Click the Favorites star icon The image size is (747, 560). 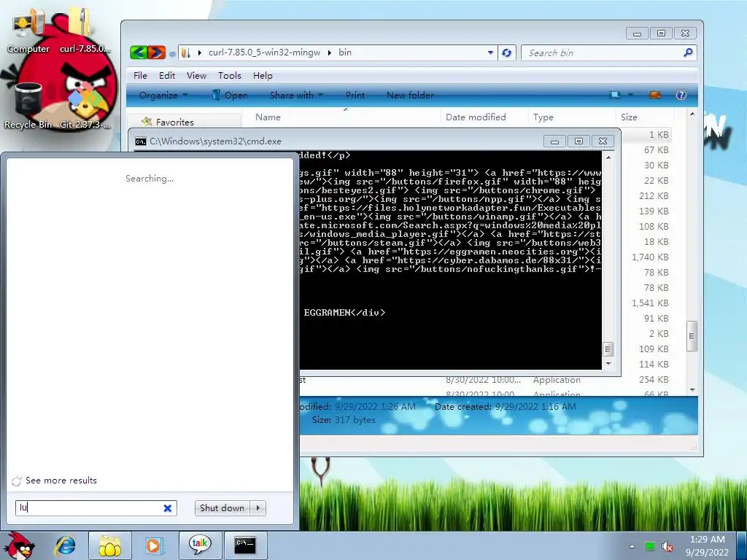[x=147, y=122]
